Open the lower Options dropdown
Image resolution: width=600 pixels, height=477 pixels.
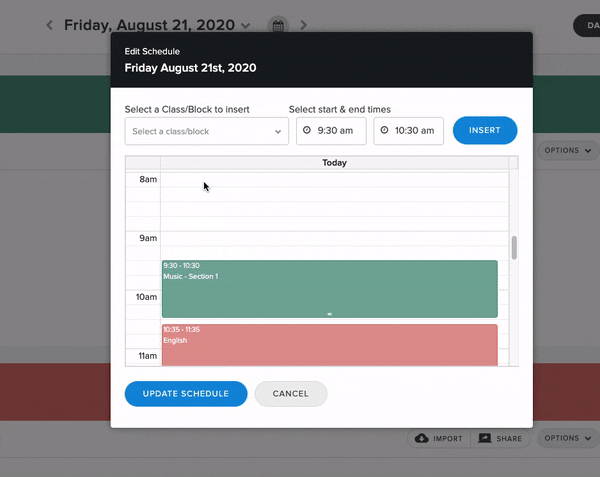point(568,438)
